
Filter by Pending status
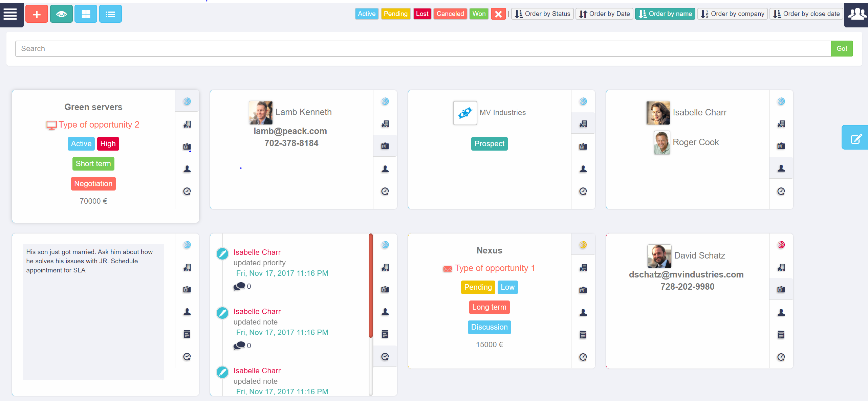pos(396,14)
